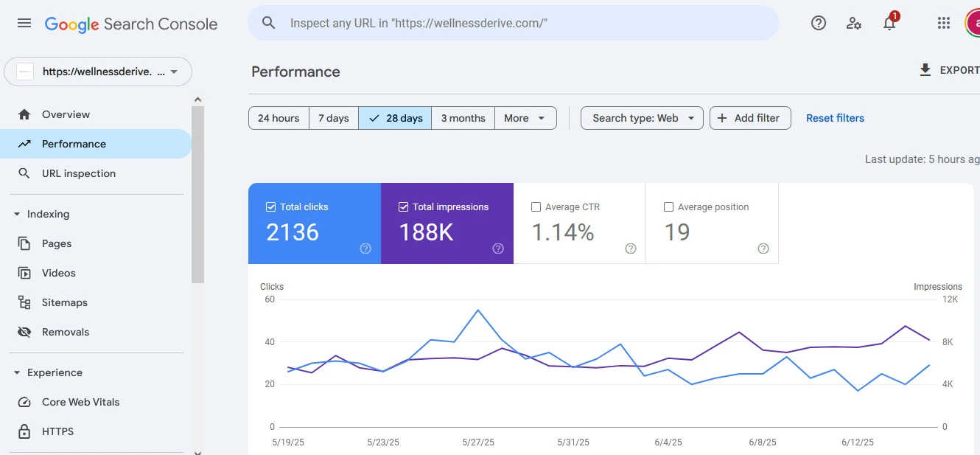This screenshot has width=980, height=455.
Task: Click the Pages documents icon
Action: (x=24, y=243)
